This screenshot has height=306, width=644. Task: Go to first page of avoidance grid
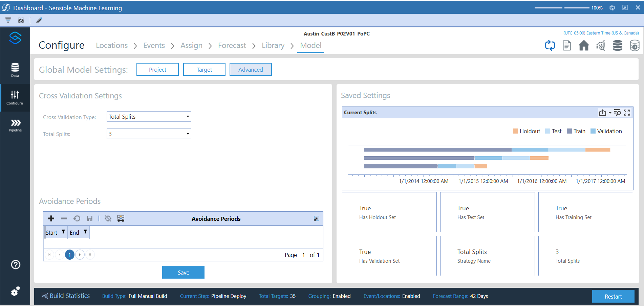point(49,255)
